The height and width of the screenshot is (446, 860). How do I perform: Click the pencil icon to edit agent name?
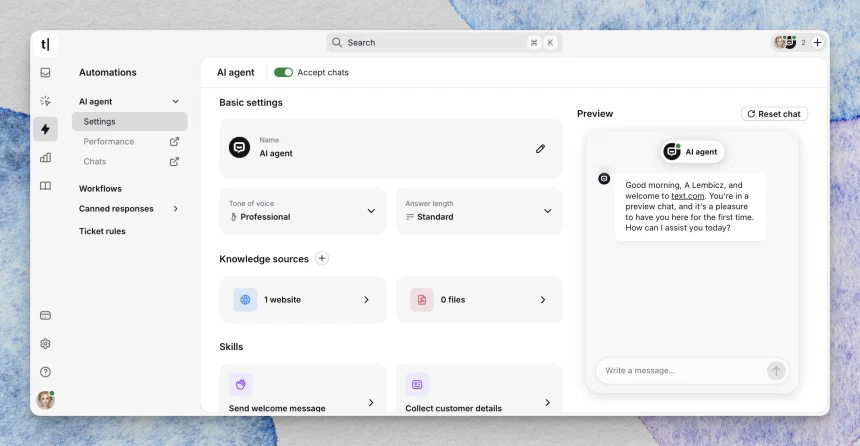click(x=540, y=149)
